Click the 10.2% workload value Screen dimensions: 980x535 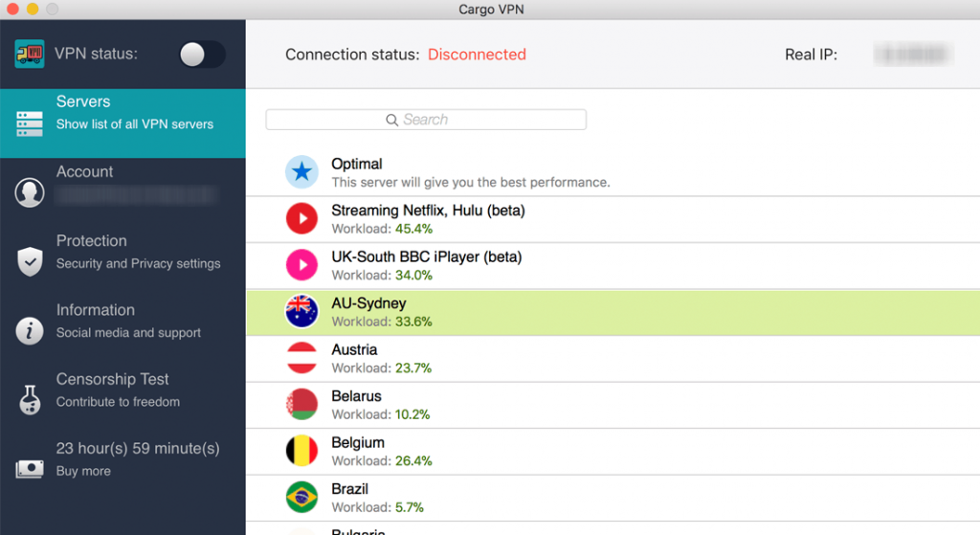click(412, 414)
